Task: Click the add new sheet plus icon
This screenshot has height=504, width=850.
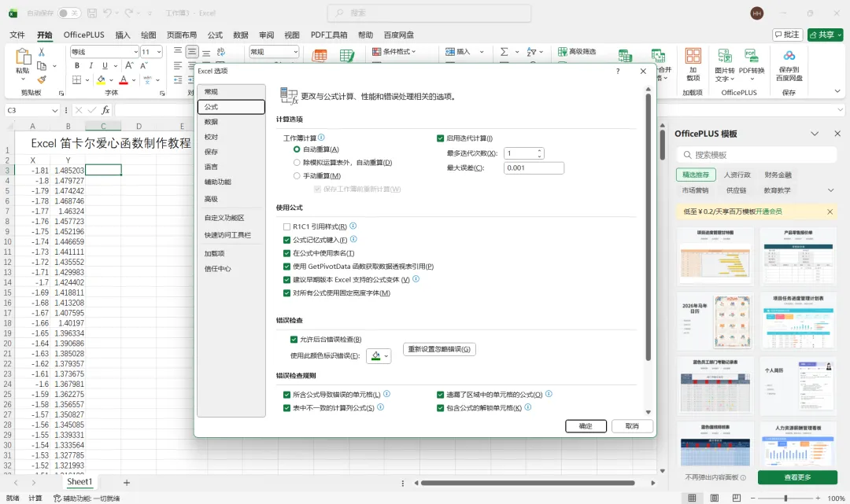Action: pyautogui.click(x=126, y=482)
